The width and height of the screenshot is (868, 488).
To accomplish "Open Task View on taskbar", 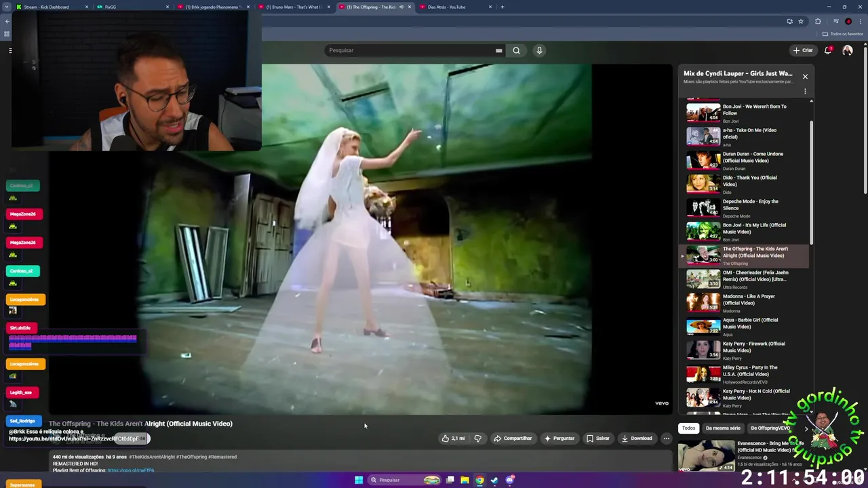I will tap(450, 480).
